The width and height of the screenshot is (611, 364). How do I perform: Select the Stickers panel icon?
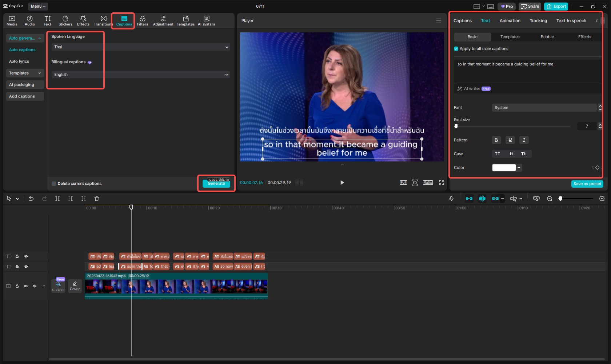tap(65, 20)
